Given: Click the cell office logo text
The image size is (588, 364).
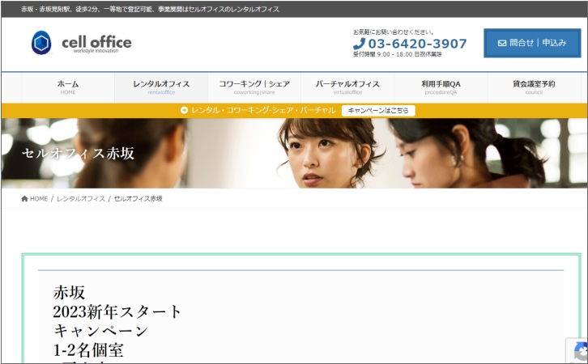Looking at the screenshot, I should 96,43.
